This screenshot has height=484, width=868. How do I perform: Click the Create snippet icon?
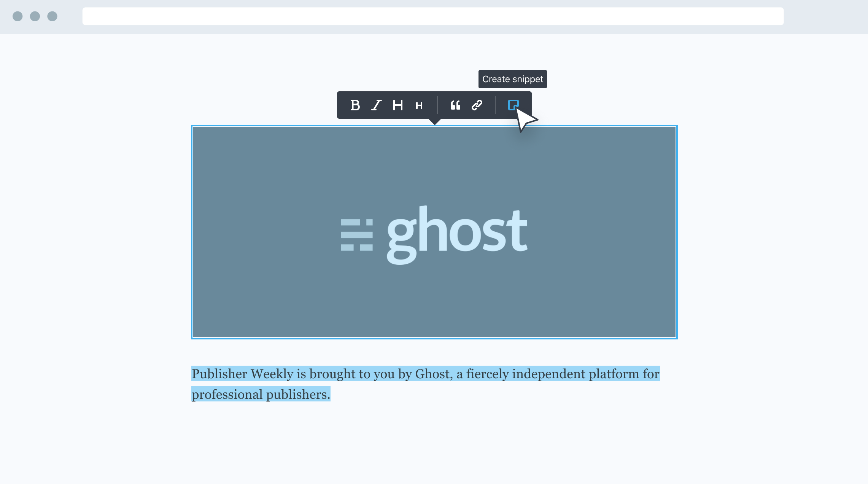[x=513, y=104]
